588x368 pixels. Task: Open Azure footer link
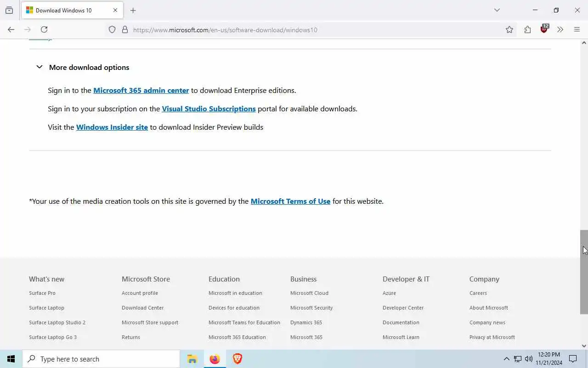(389, 293)
